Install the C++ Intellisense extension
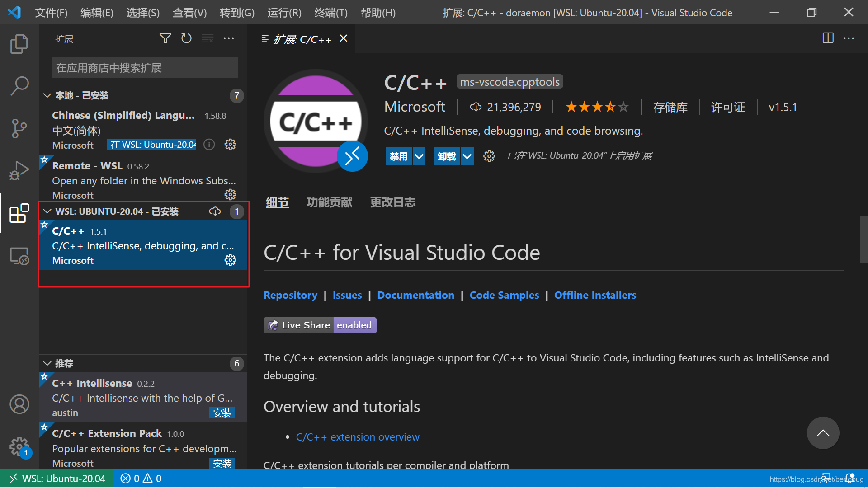Viewport: 868px width, 488px height. pyautogui.click(x=222, y=413)
